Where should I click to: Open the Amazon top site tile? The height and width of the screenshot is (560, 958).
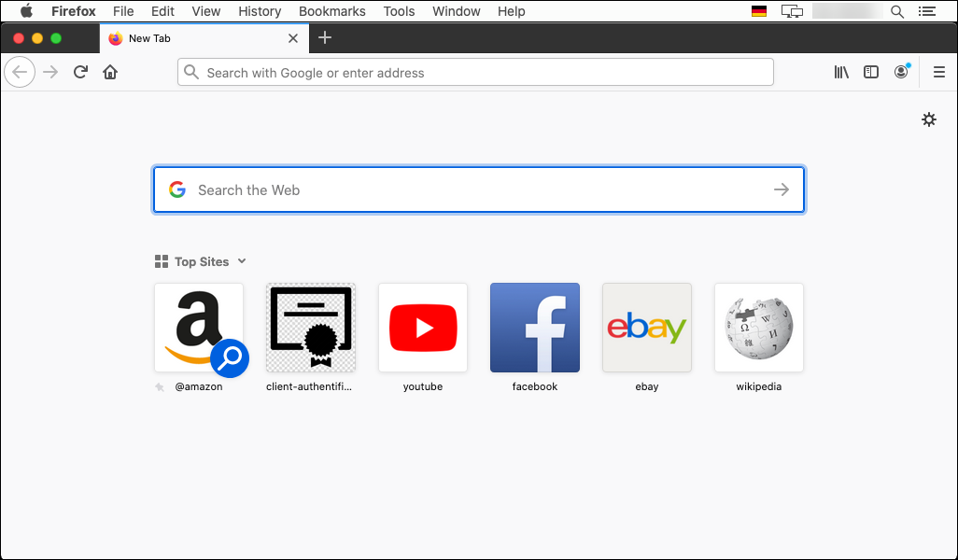click(199, 328)
